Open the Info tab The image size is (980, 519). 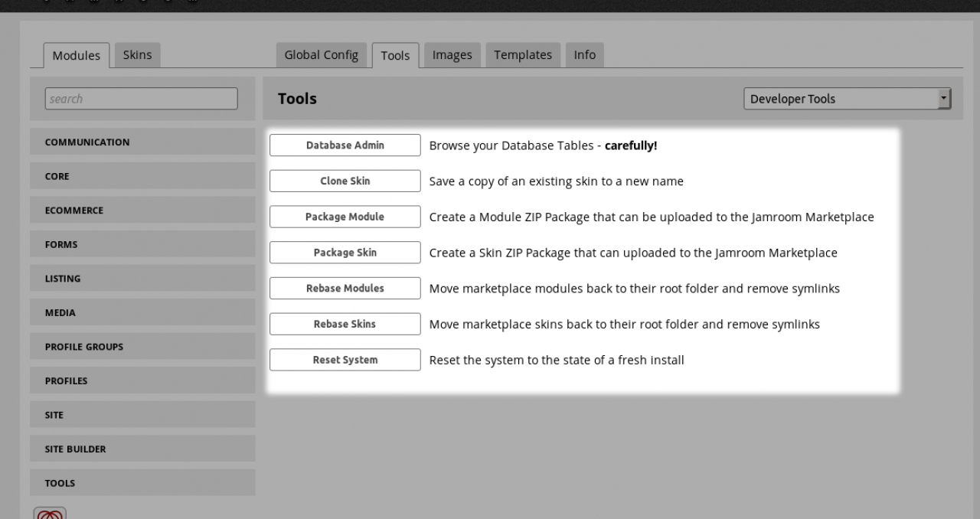584,54
